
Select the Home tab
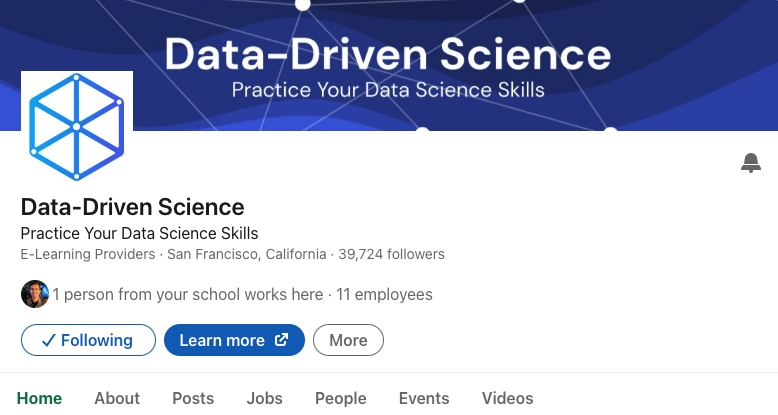tap(39, 398)
